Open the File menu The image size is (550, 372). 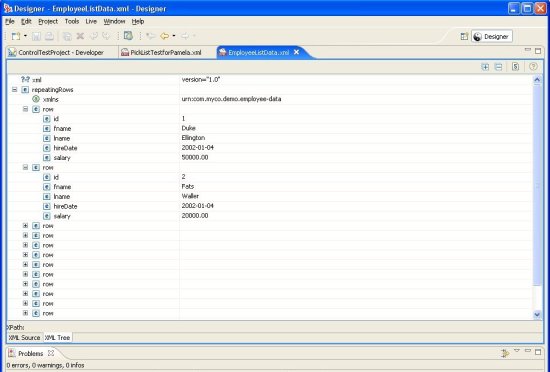coord(9,21)
